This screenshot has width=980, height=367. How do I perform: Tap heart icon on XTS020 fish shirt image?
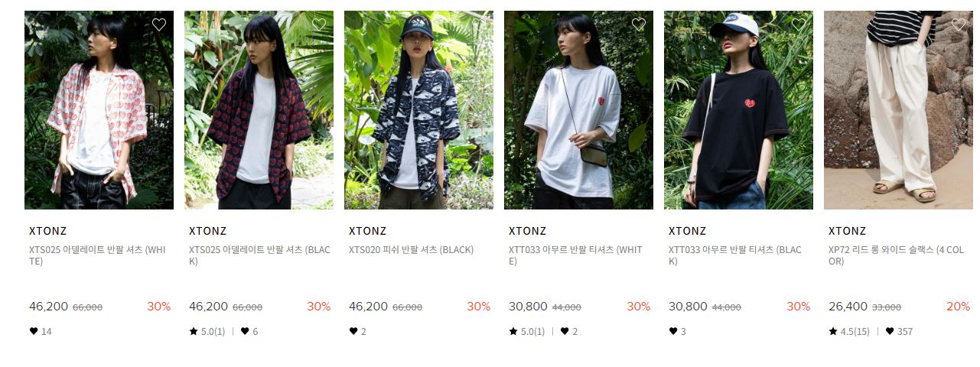tap(479, 24)
